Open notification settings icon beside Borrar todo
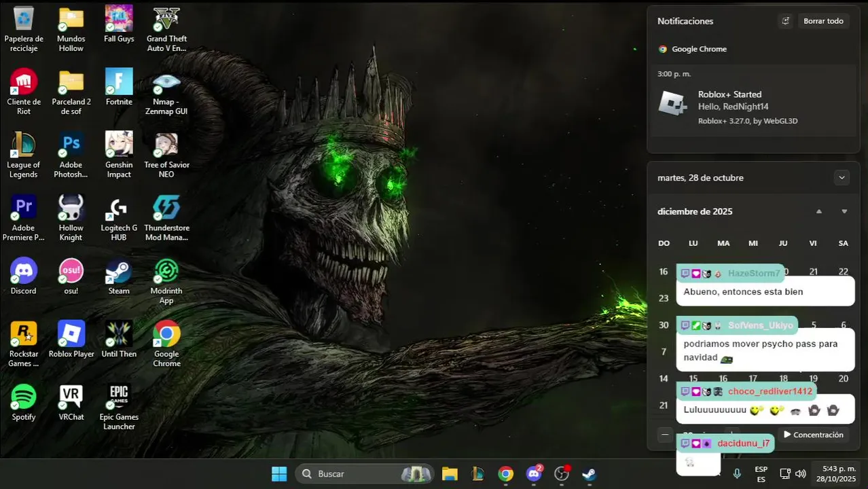The image size is (868, 489). click(785, 21)
